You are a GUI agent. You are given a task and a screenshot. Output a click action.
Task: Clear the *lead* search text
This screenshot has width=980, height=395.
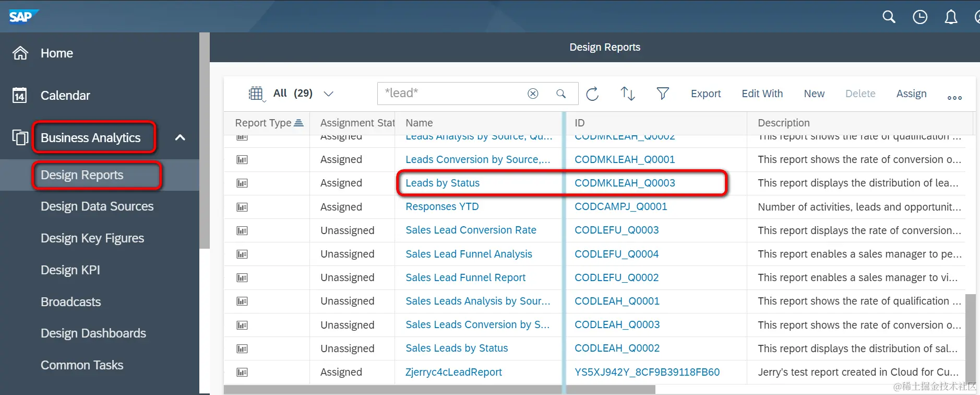click(x=533, y=94)
